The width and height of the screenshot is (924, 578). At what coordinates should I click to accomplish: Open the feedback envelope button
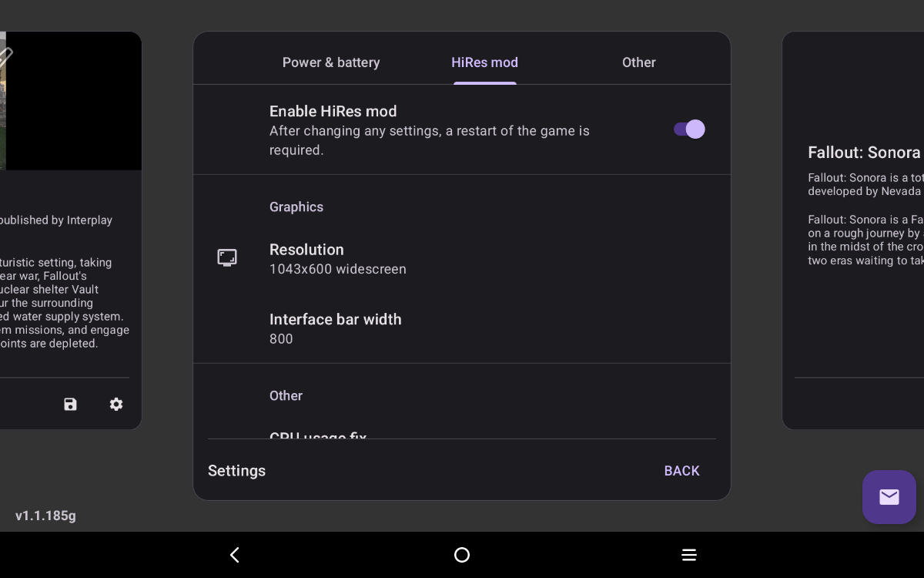[889, 497]
